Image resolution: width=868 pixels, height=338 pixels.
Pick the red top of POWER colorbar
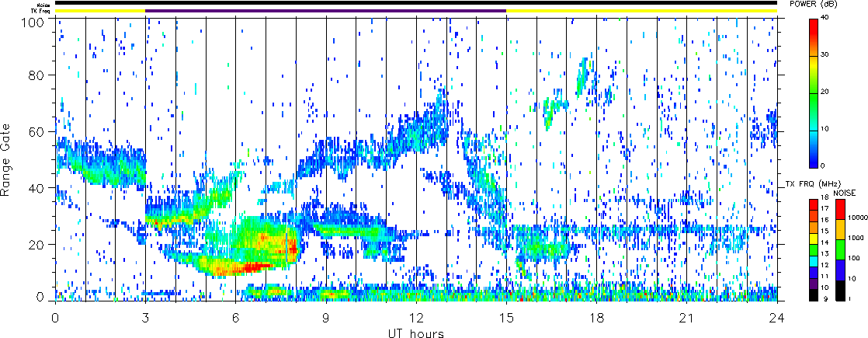(814, 28)
